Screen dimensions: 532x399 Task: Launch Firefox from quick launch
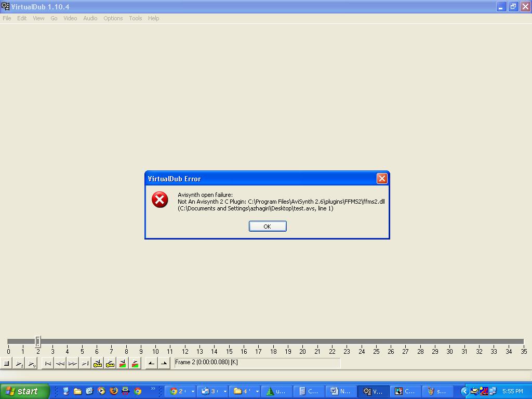coord(114,391)
